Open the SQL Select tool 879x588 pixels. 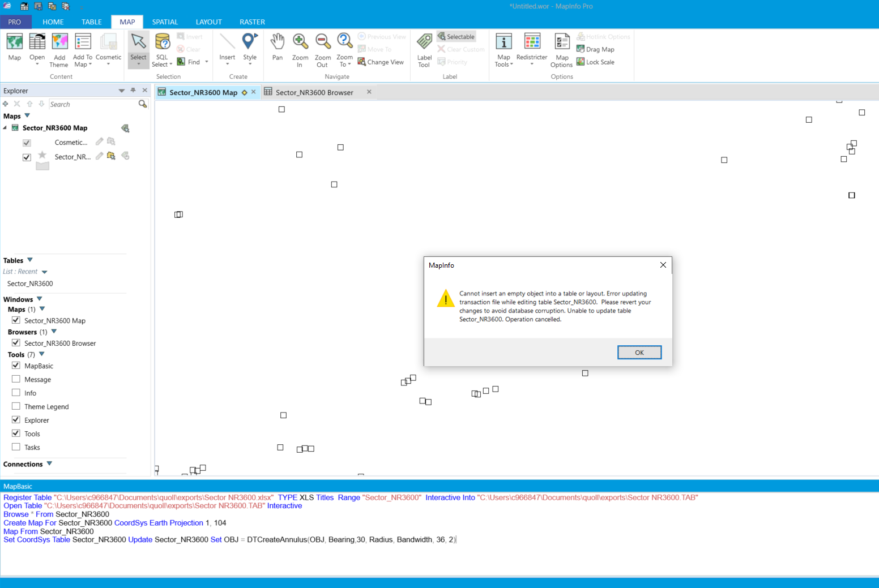tap(162, 42)
